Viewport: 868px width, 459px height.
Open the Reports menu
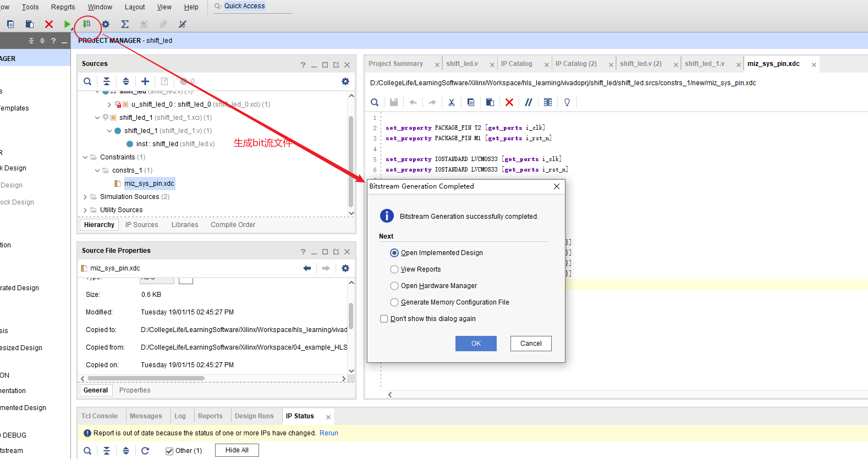coord(63,7)
